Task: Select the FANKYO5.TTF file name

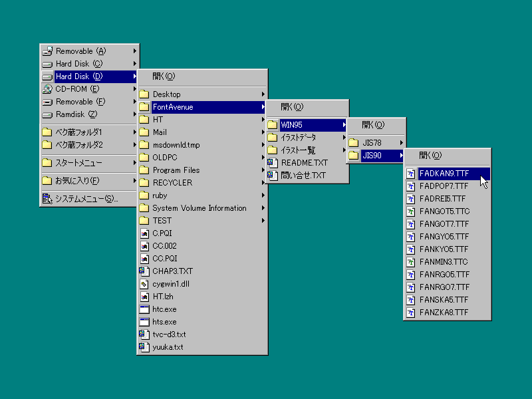Action: [x=444, y=249]
